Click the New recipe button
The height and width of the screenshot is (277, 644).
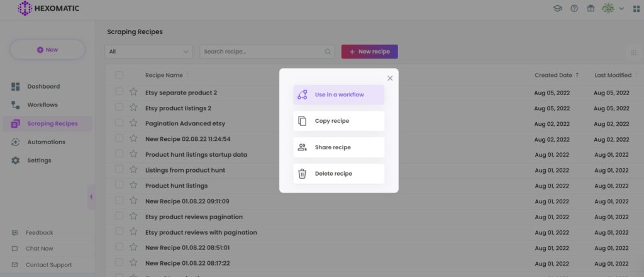click(x=370, y=52)
